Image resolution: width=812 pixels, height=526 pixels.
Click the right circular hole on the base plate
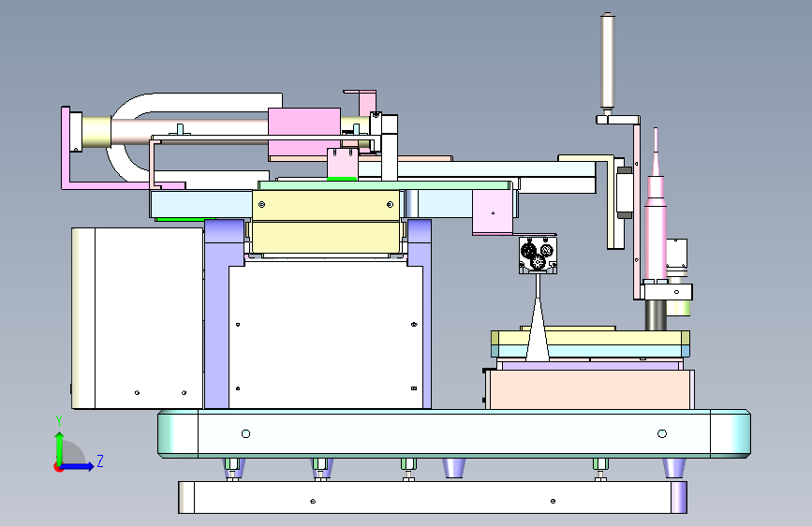tap(662, 434)
